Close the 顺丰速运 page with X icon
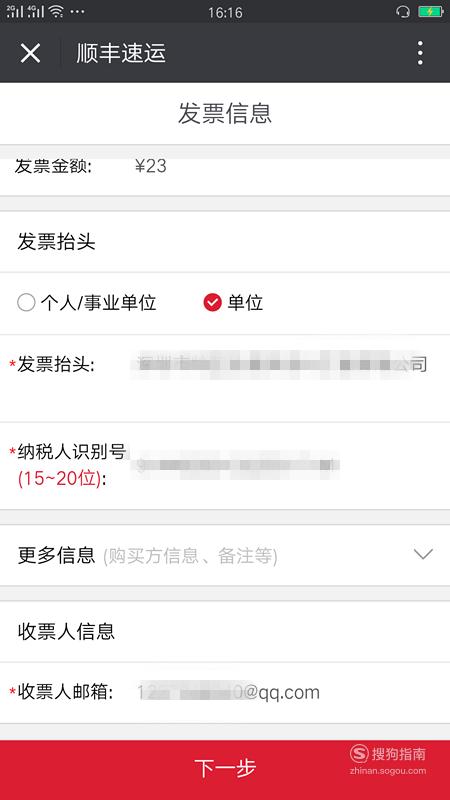450x800 pixels. [30, 53]
